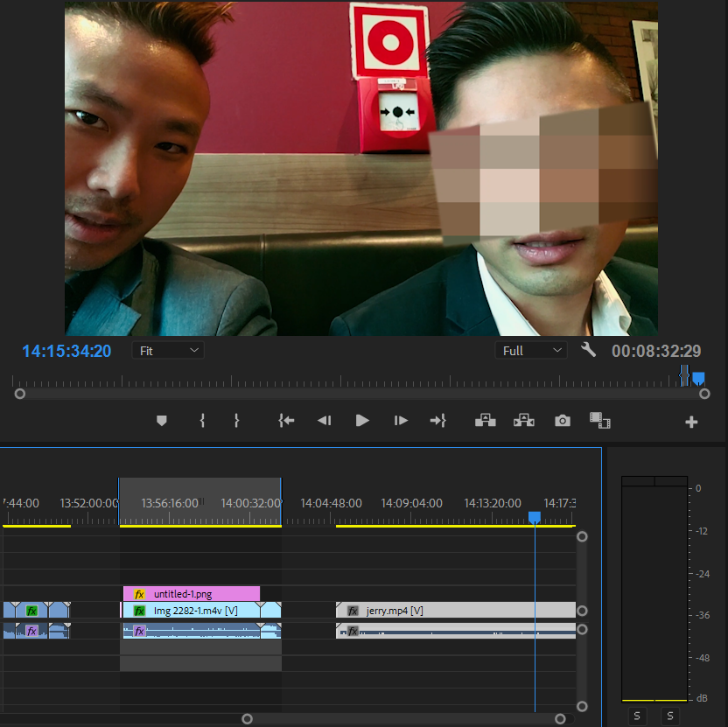Toggle the Comparison View button

[599, 421]
